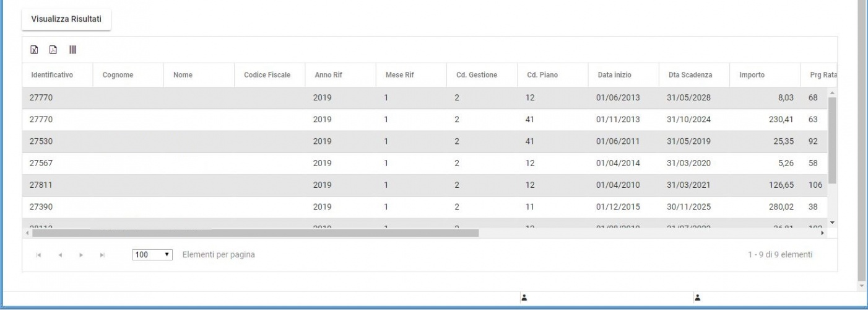Click Cd. Piano value 11
The height and width of the screenshot is (310, 868).
(x=530, y=207)
